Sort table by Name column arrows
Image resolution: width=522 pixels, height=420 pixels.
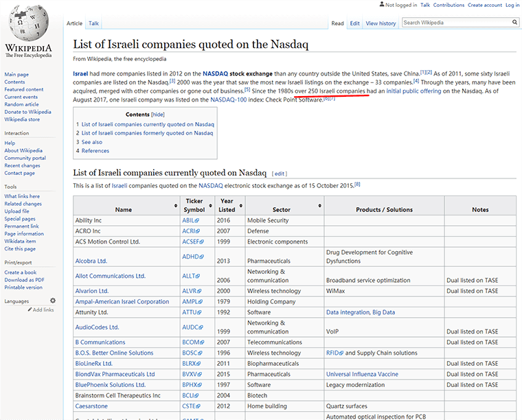tap(176, 205)
